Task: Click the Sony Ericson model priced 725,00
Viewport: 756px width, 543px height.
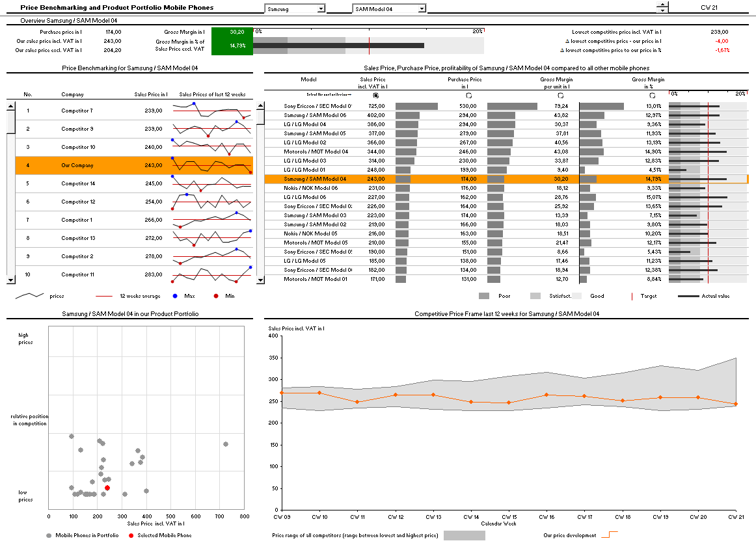Action: click(x=506, y=106)
